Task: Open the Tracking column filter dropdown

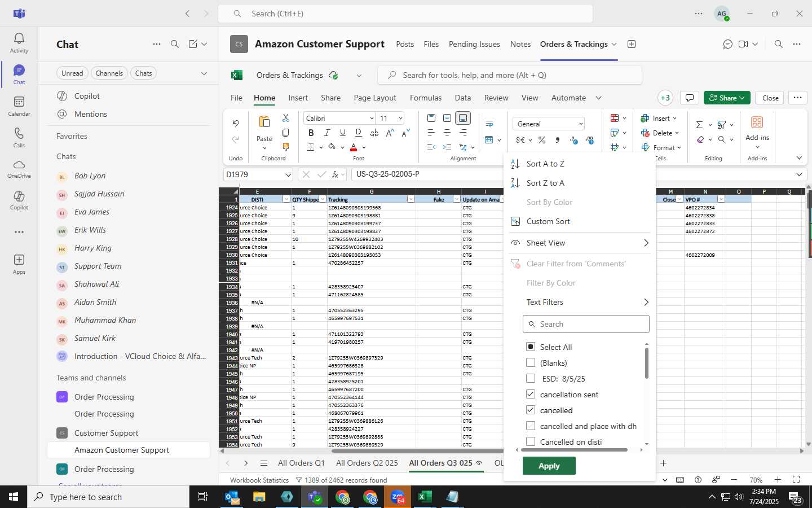Action: pyautogui.click(x=411, y=199)
